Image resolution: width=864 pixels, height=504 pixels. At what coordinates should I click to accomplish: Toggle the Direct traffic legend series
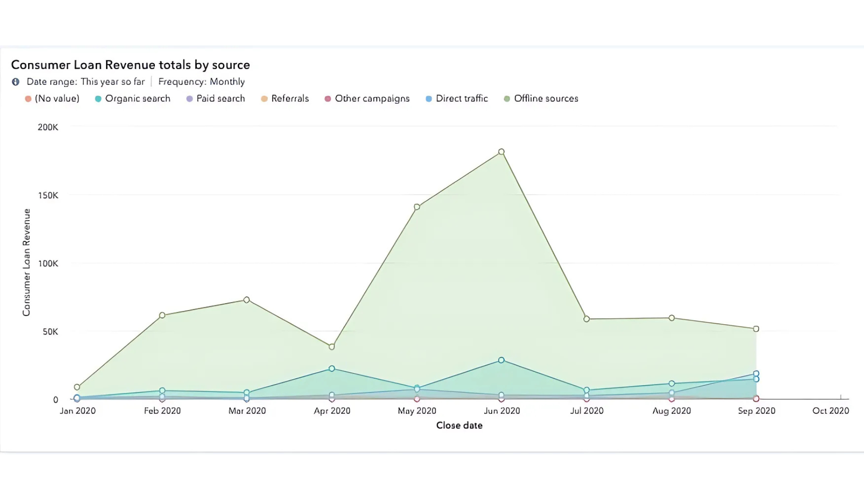[x=457, y=99]
